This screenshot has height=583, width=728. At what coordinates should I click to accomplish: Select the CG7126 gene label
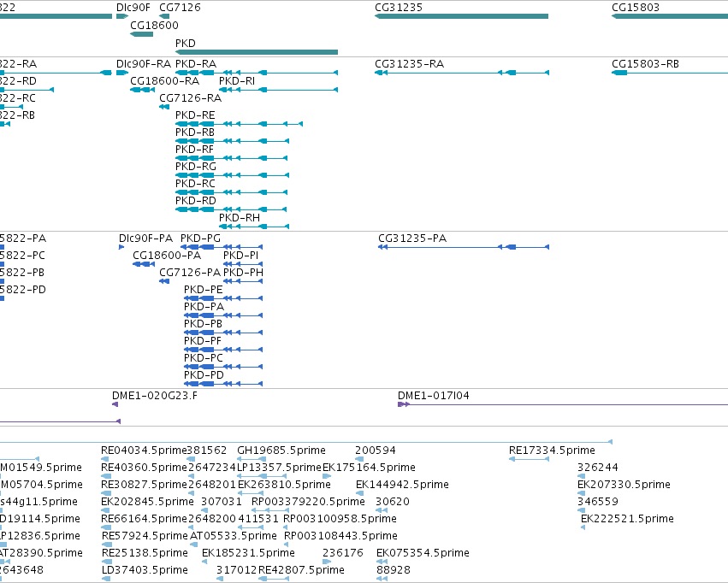point(180,8)
